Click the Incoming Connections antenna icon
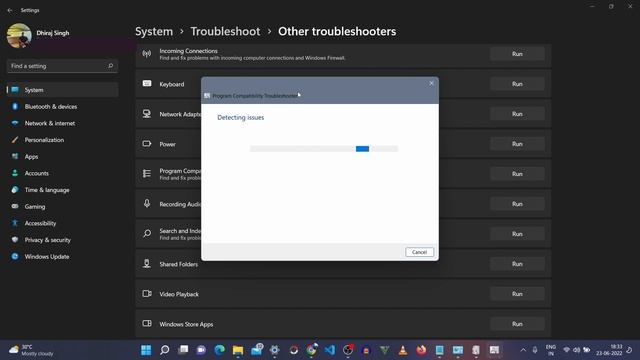This screenshot has height=360, width=640. (x=147, y=53)
